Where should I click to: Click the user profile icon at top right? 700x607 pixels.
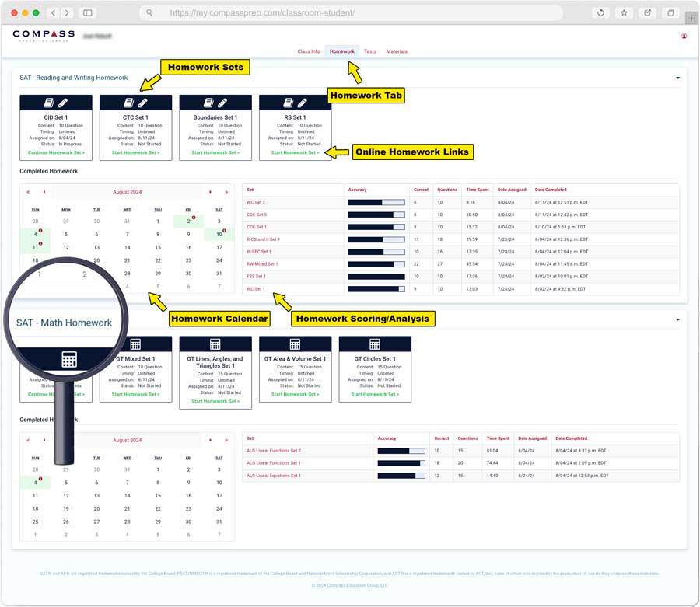click(684, 36)
